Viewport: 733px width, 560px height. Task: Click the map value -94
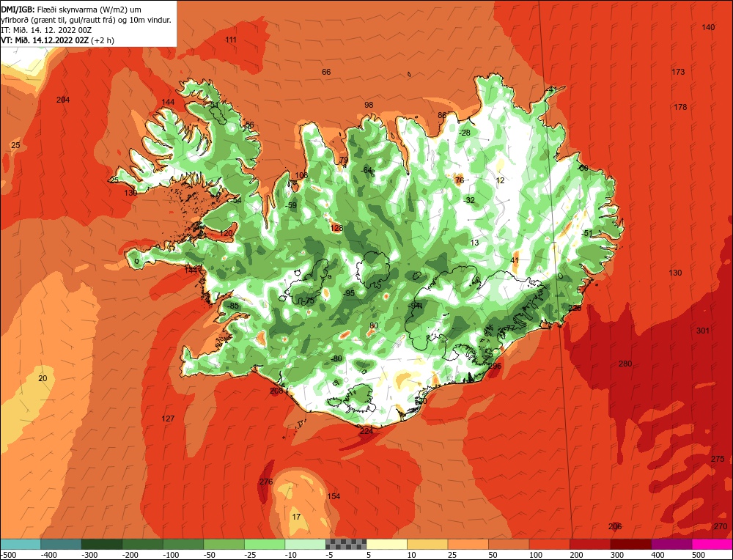[x=415, y=306]
